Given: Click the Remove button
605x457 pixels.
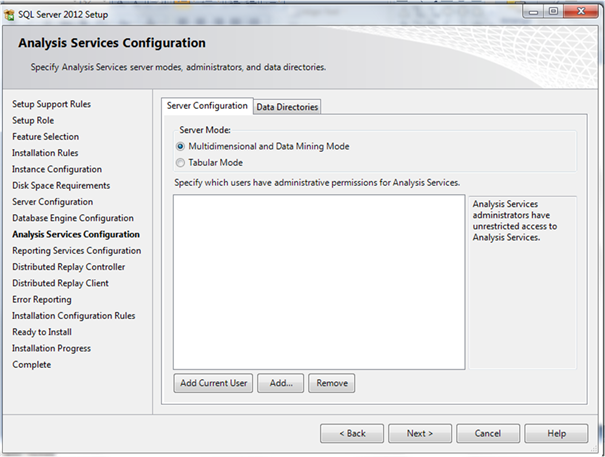Looking at the screenshot, I should [332, 383].
